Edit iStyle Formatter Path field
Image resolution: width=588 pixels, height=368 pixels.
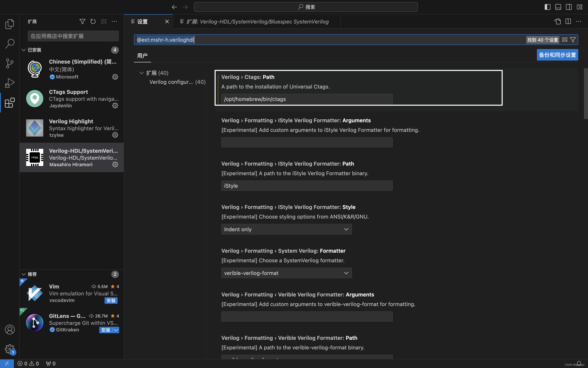307,186
